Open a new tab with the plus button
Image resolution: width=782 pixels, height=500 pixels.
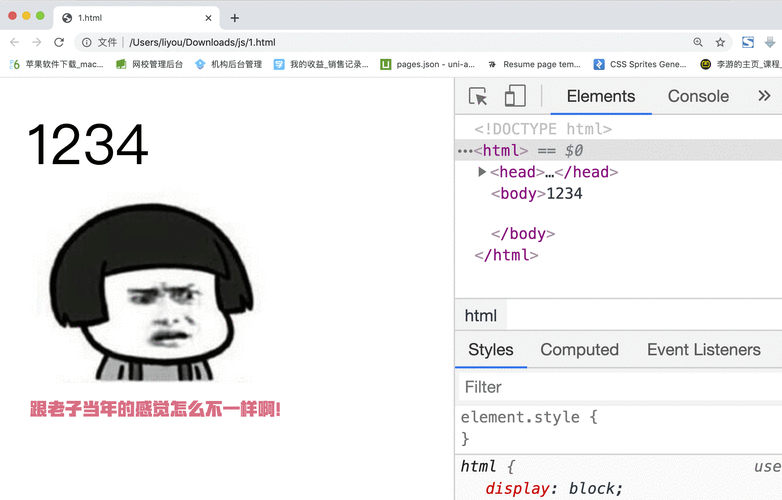[x=234, y=18]
